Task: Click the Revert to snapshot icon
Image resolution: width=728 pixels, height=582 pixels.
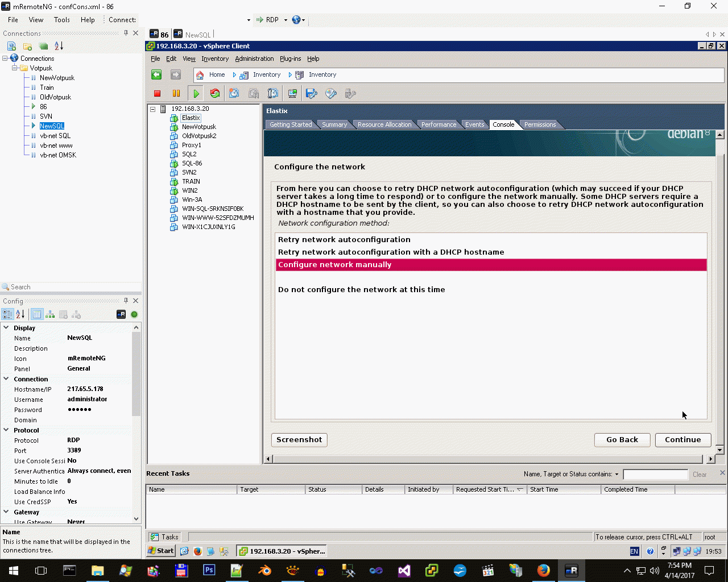Action: pyautogui.click(x=254, y=93)
